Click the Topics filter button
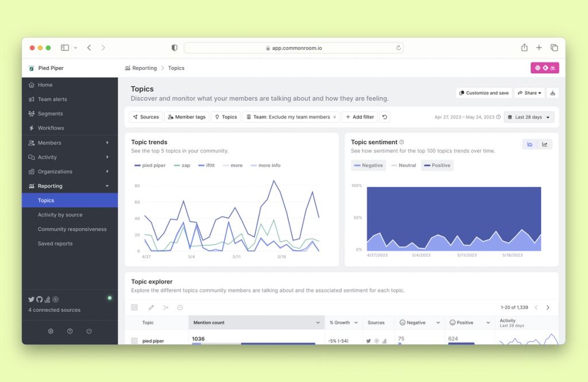Image resolution: width=588 pixels, height=382 pixels. (226, 117)
